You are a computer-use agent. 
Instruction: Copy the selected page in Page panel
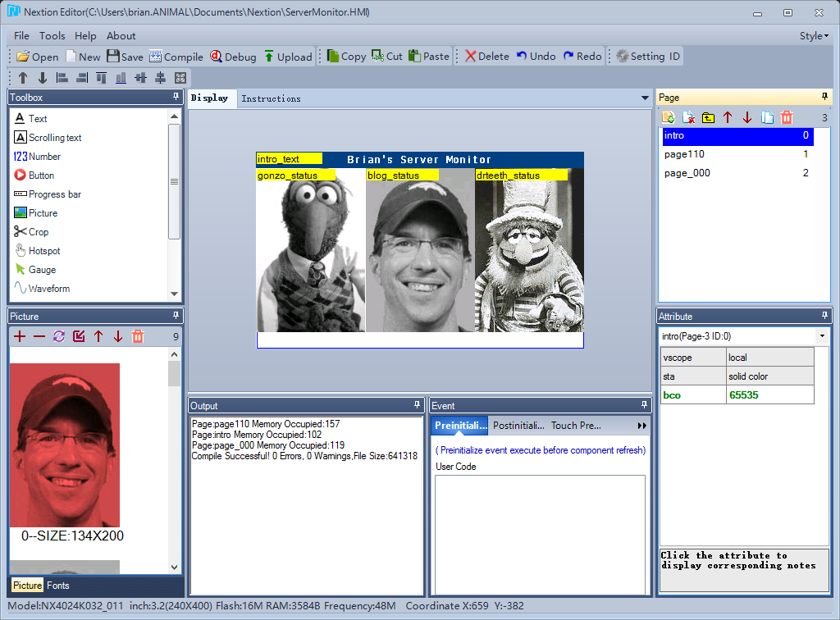point(767,117)
